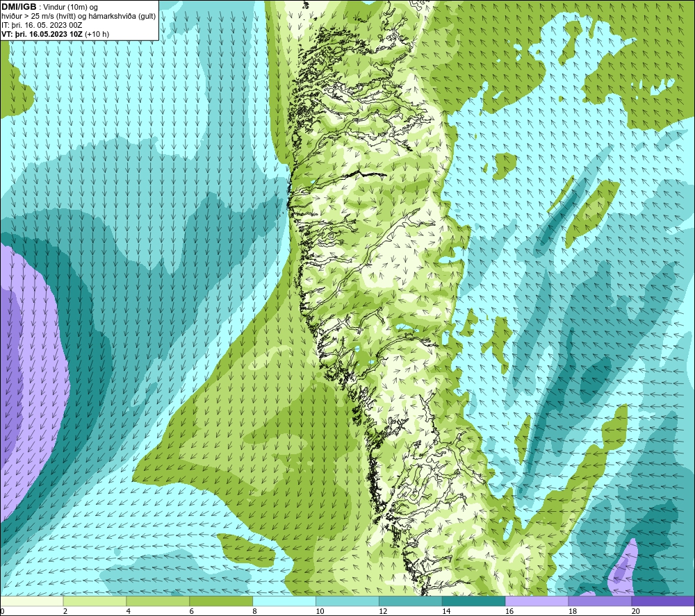Click the legend scale label 8
695x616 pixels.
coord(254,611)
